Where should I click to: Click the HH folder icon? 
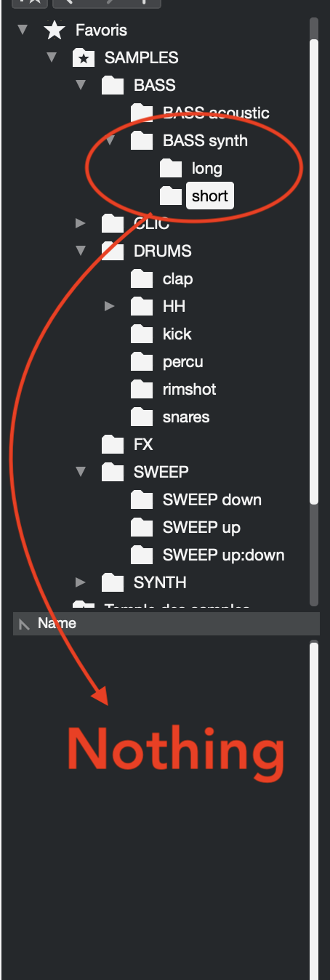[x=142, y=306]
